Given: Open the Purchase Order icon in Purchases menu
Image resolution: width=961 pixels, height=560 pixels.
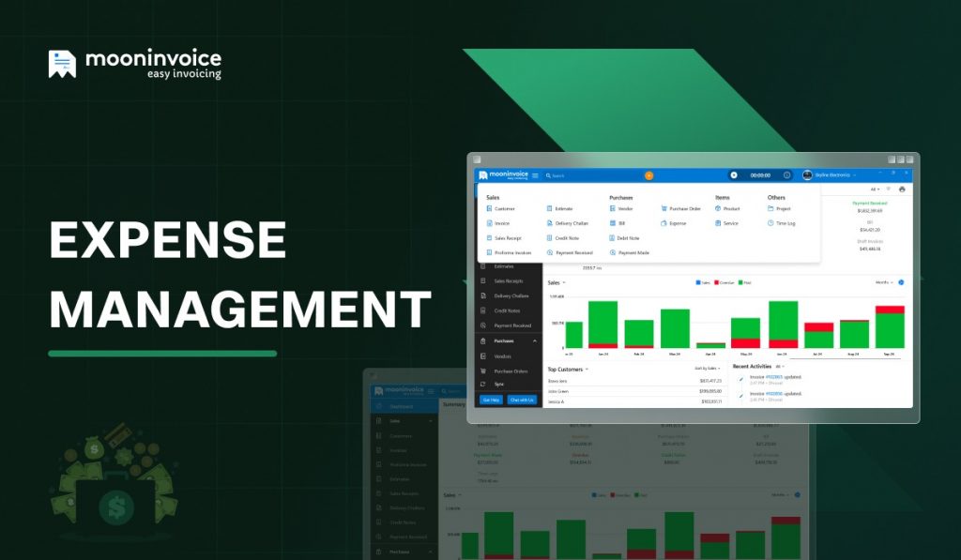Looking at the screenshot, I should 664,208.
